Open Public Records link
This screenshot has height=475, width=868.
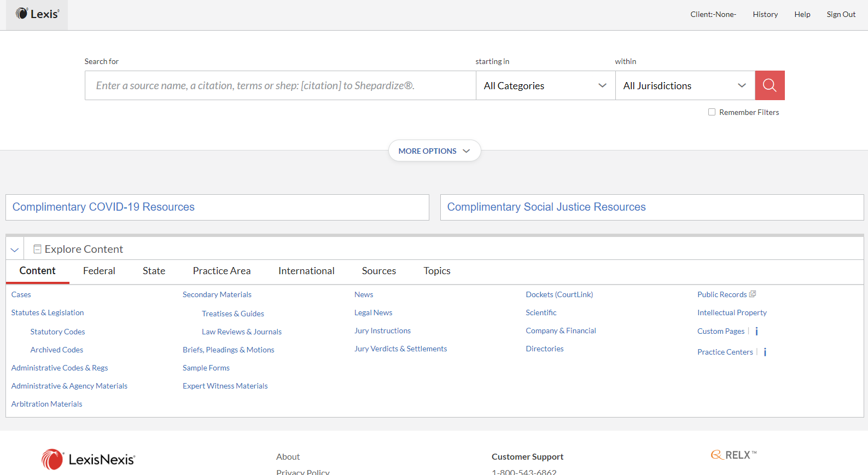722,294
